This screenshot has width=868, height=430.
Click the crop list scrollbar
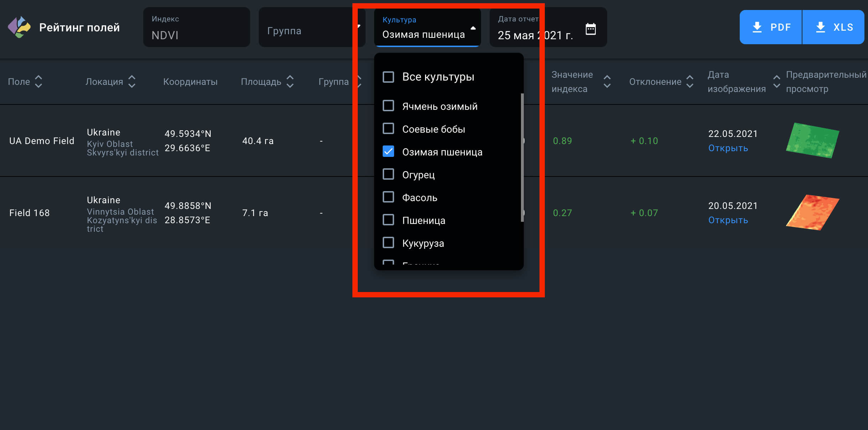coord(522,157)
